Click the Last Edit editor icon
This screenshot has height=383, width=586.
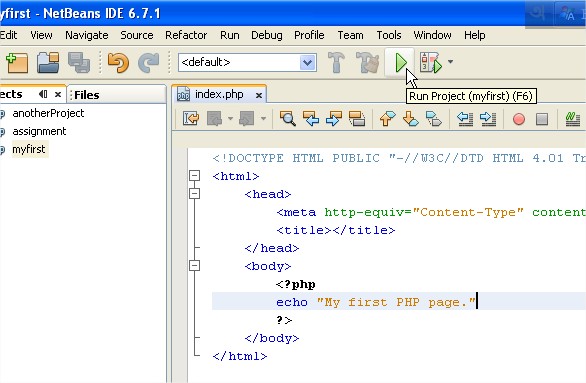pos(191,119)
